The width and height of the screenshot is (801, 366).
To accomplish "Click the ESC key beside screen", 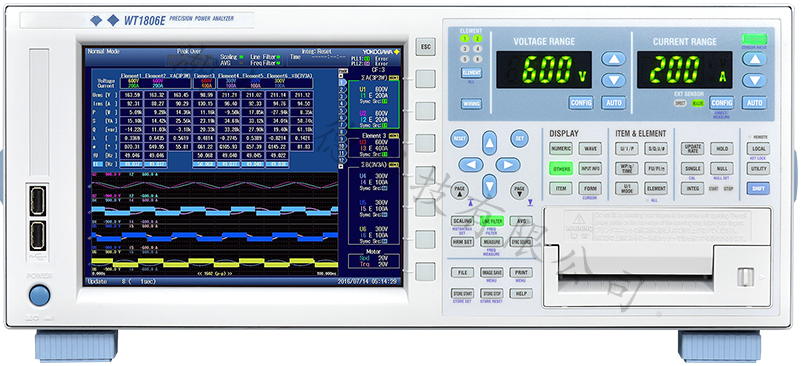I will 425,47.
